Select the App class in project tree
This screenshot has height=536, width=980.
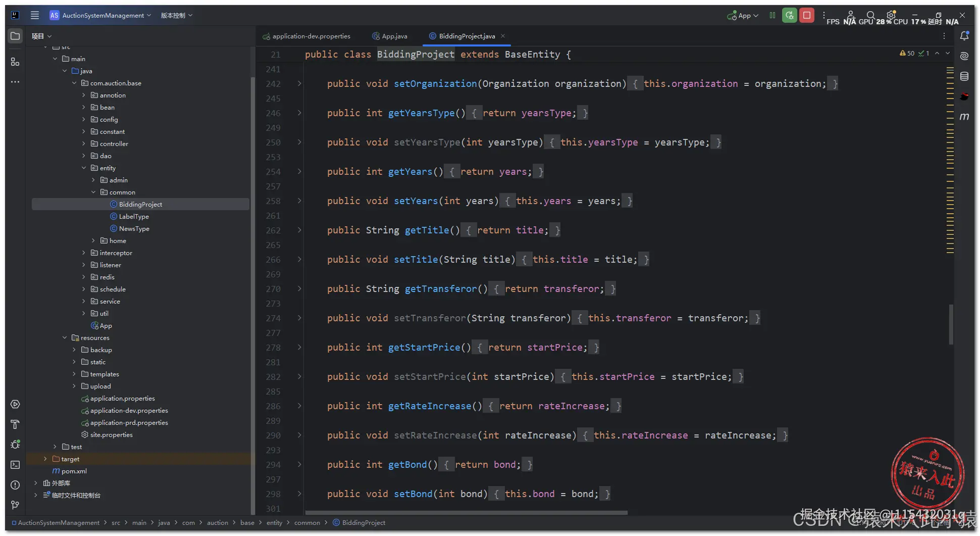(x=101, y=325)
